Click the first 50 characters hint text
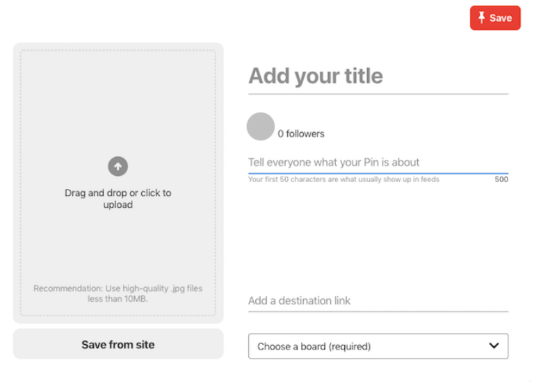Screen dimensions: 534x392 [343, 179]
